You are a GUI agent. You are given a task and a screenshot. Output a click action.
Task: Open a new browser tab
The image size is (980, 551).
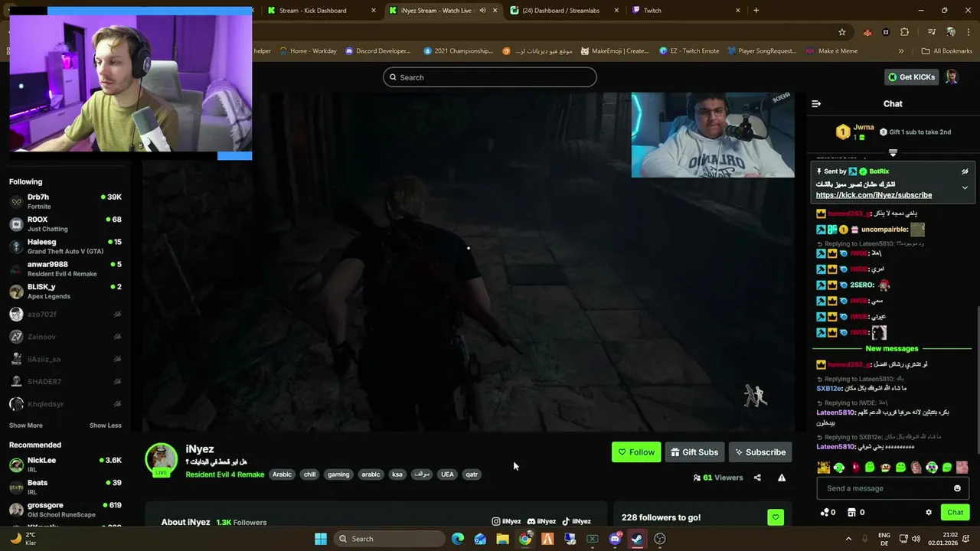coord(756,11)
